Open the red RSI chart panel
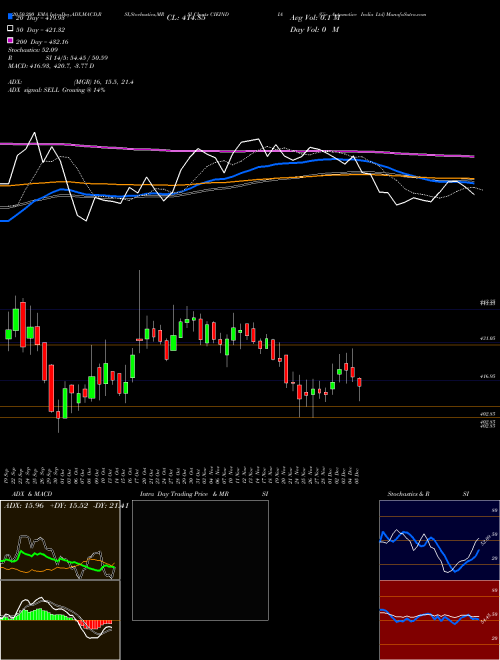 point(439,620)
